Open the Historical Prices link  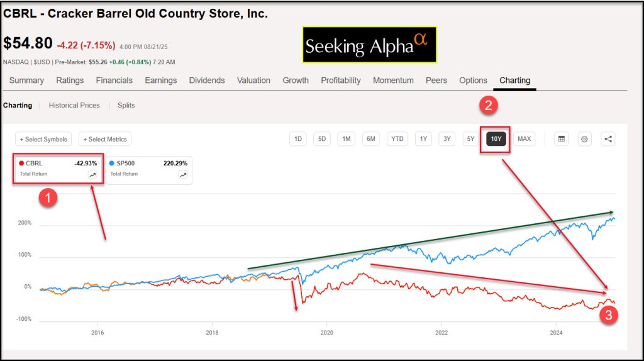(74, 105)
